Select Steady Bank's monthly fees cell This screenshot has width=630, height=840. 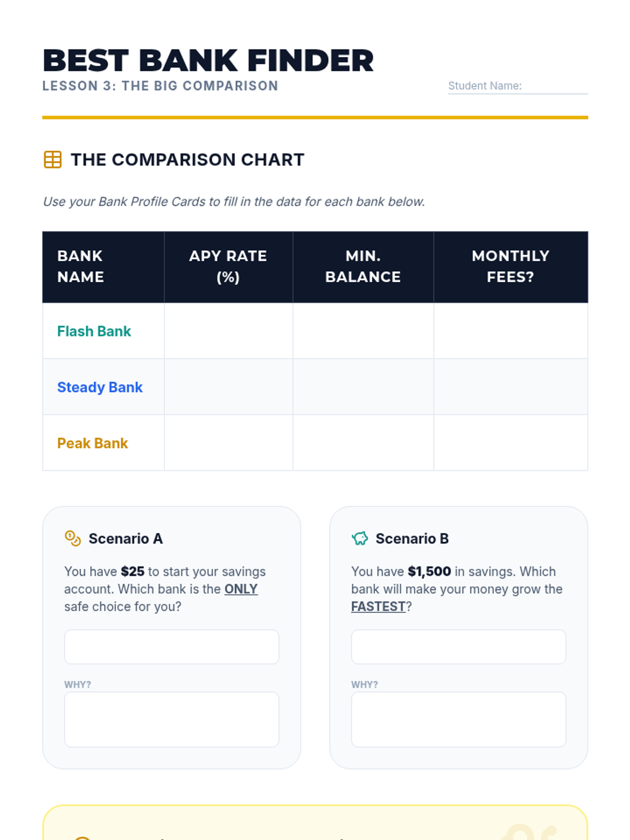pyautogui.click(x=510, y=387)
